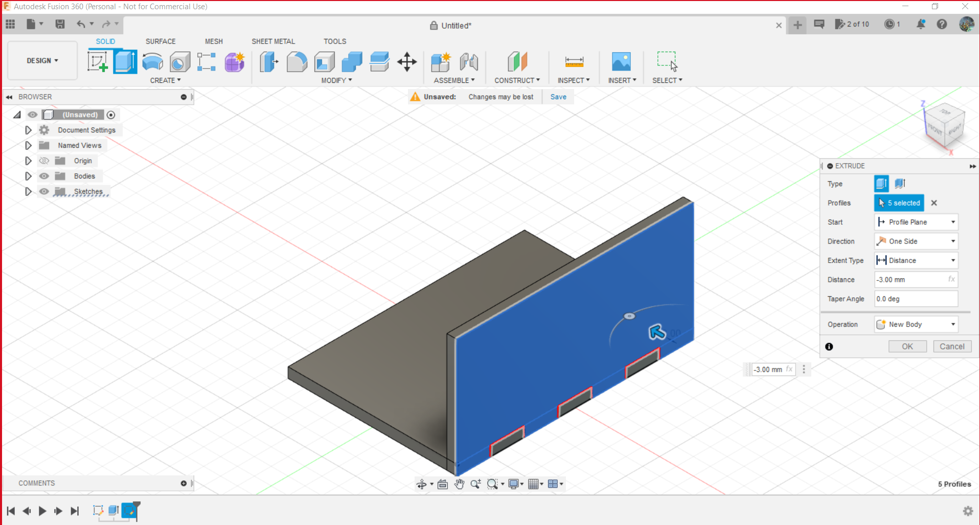Click the 5 selected profiles button

point(899,203)
